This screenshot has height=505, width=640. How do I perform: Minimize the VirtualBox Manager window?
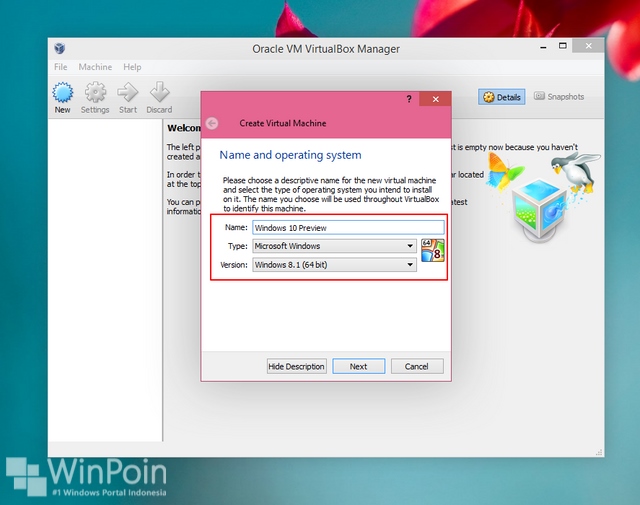[543, 47]
